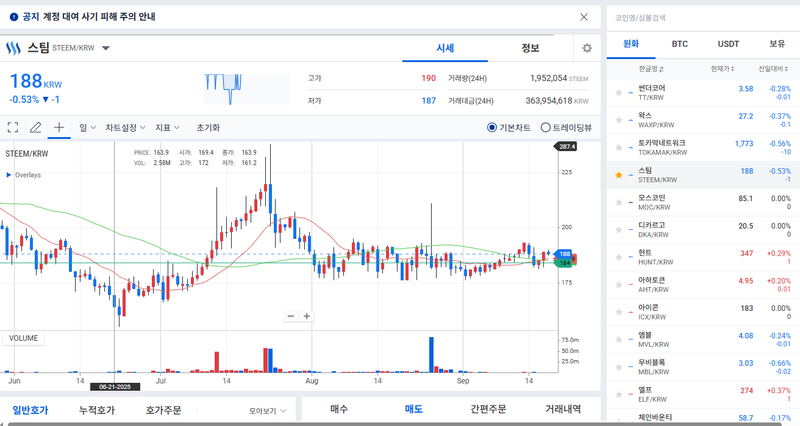Viewport: 800px width, 426px height.
Task: Select the pencil drawing tool
Action: (35, 128)
